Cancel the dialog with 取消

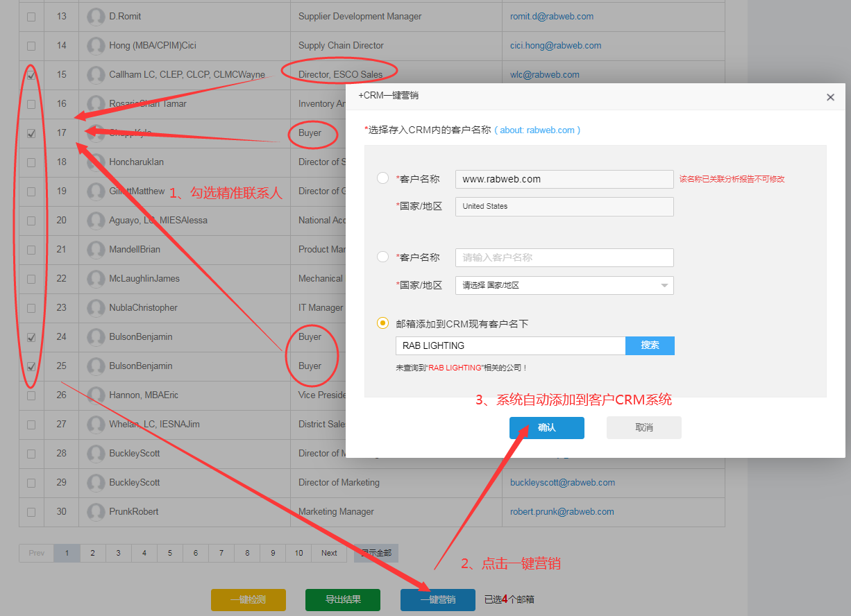pyautogui.click(x=644, y=428)
